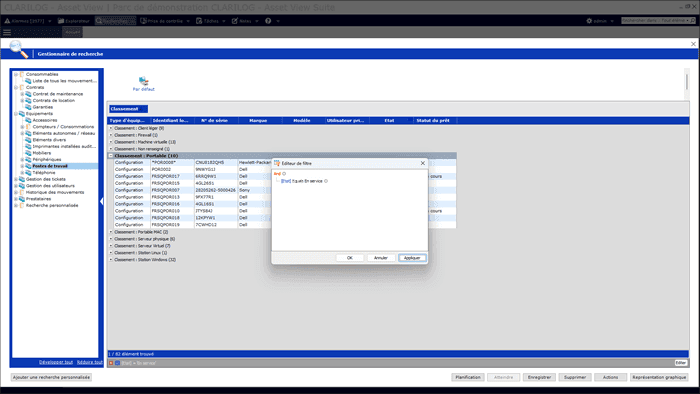The image size is (700, 394).
Task: Expand Classement : Portable MAC group
Action: tap(111, 232)
